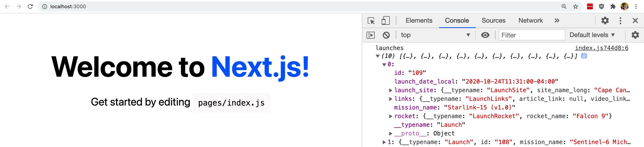
Task: Open the zoom magnifier in address bar
Action: coord(564,6)
